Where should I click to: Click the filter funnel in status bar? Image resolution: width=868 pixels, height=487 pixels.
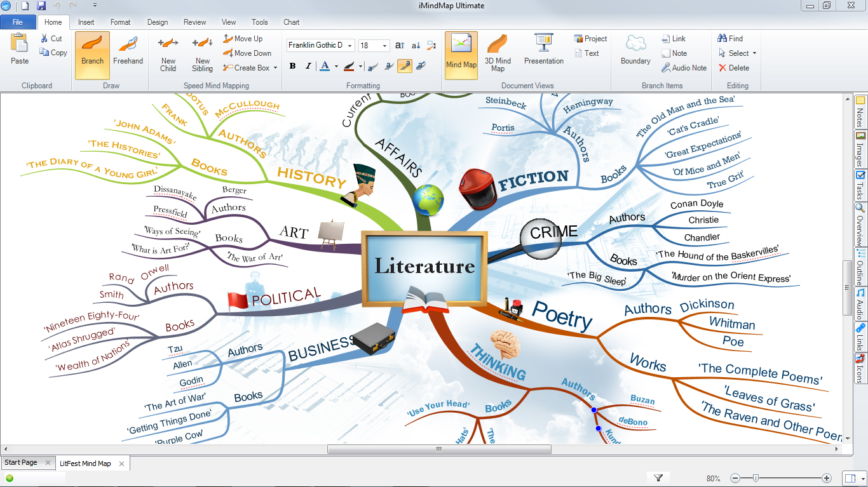(658, 478)
